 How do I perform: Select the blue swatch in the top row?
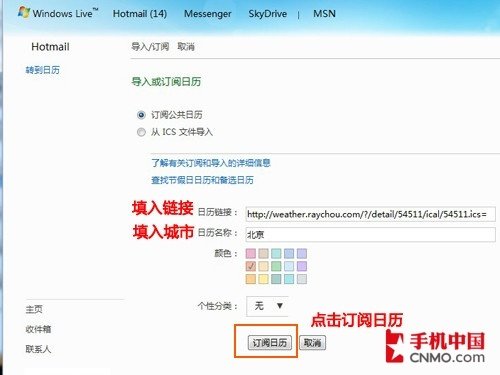click(x=289, y=254)
